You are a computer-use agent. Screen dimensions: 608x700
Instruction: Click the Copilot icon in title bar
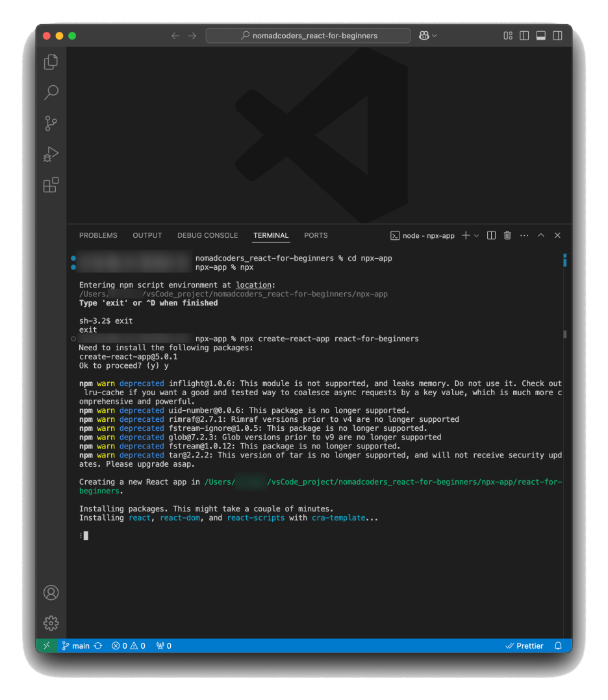(x=424, y=36)
